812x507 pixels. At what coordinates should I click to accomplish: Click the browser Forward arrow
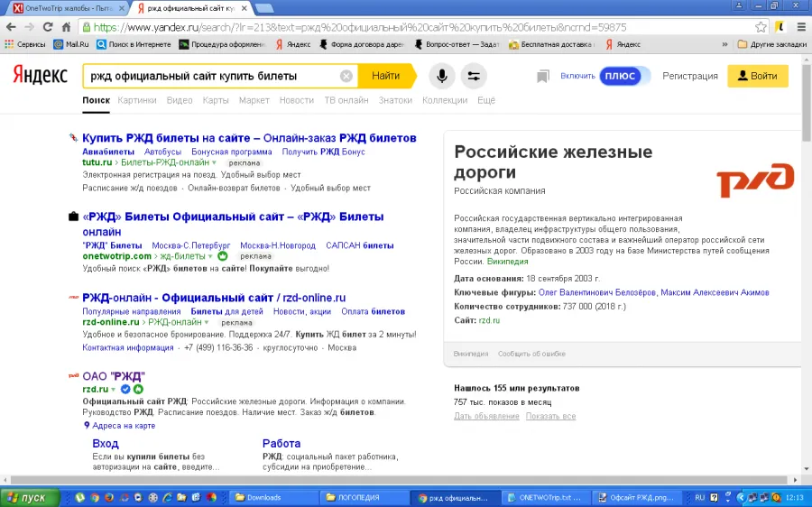tap(30, 27)
